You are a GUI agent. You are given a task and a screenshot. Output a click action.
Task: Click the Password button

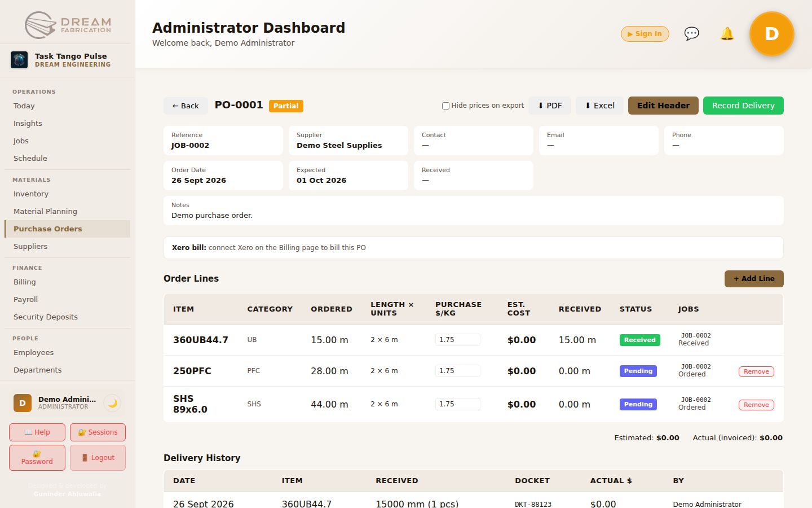[x=37, y=458]
